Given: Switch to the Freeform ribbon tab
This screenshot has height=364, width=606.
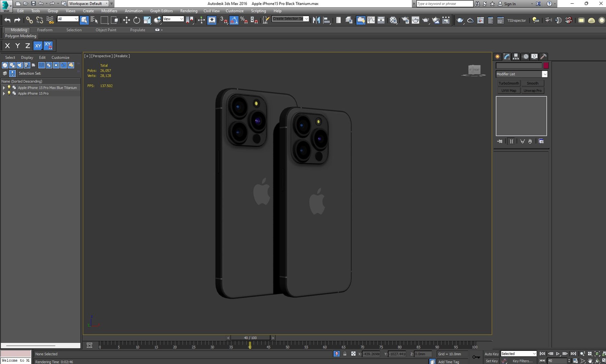Looking at the screenshot, I should point(45,30).
